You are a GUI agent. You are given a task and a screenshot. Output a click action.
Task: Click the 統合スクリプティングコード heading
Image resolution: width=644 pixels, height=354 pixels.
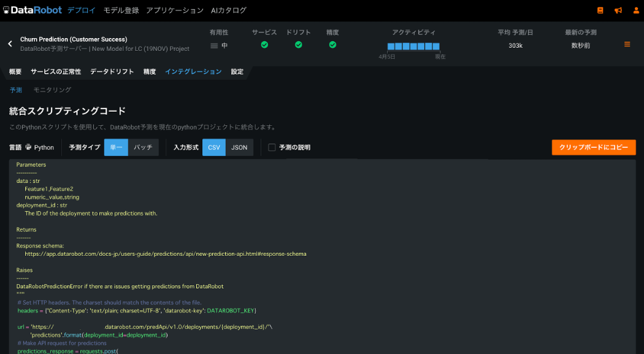coord(67,111)
